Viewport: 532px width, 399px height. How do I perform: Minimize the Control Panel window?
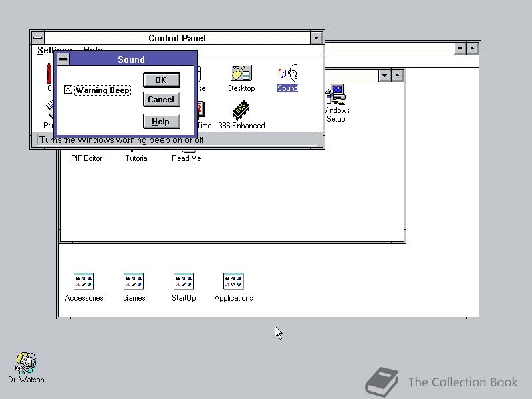coord(317,38)
